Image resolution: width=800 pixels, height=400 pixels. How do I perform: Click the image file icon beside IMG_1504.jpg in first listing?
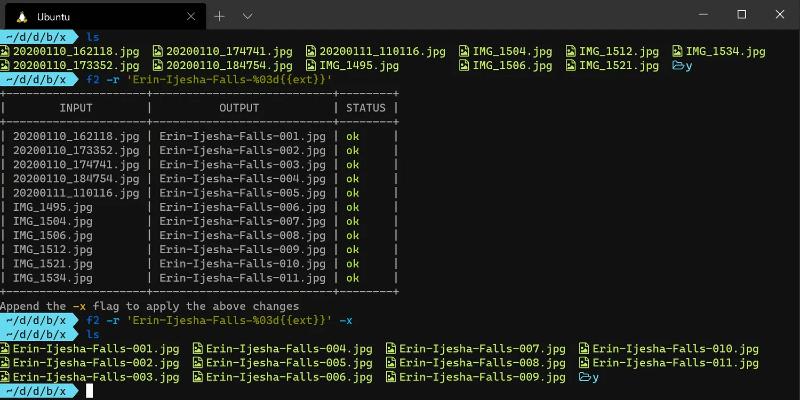[465, 51]
